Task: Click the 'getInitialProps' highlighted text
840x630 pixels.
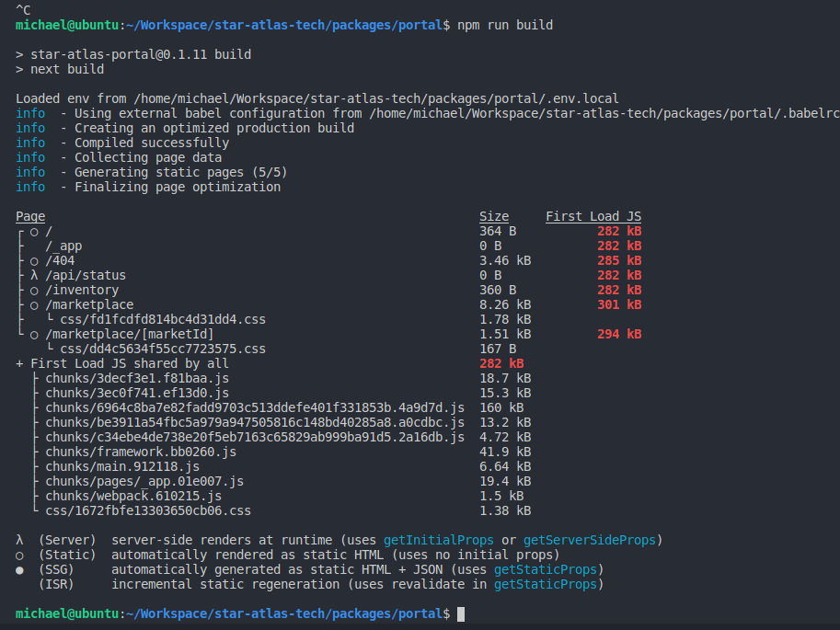Action: 439,540
